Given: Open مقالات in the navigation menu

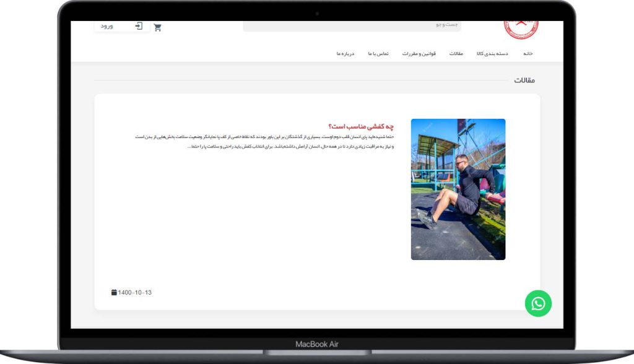Looking at the screenshot, I should click(x=456, y=54).
